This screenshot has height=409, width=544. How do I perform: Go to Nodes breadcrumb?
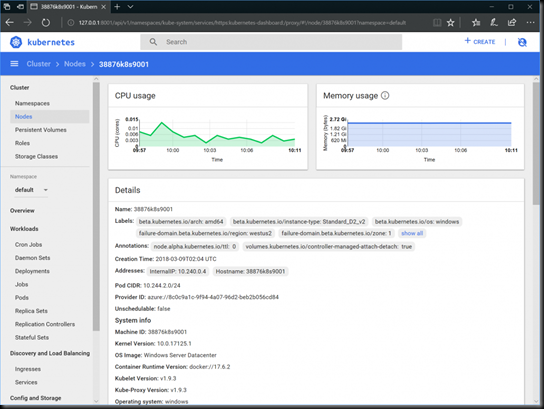75,64
